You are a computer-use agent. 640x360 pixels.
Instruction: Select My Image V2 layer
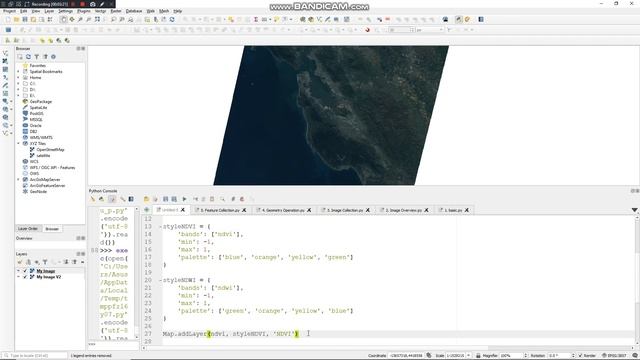pyautogui.click(x=49, y=277)
